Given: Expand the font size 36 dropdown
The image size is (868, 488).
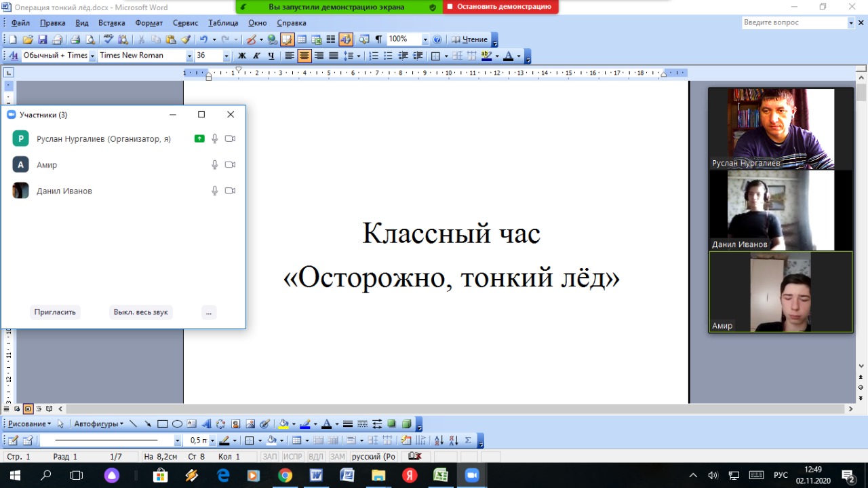Looking at the screenshot, I should [x=226, y=56].
